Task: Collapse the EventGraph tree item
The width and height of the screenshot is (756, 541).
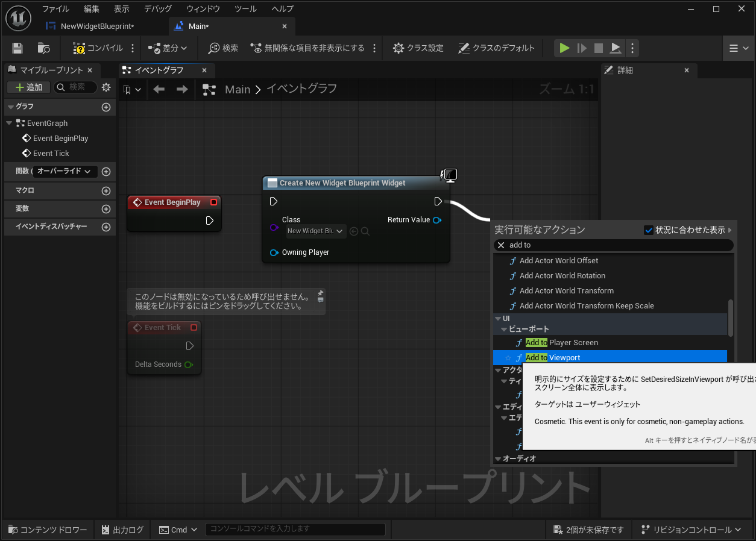Action: pyautogui.click(x=10, y=123)
